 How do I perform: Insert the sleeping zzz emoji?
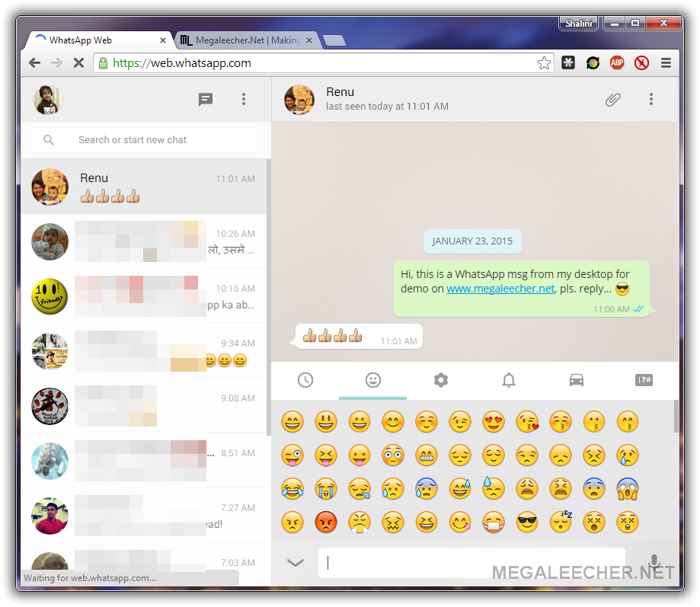[561, 522]
